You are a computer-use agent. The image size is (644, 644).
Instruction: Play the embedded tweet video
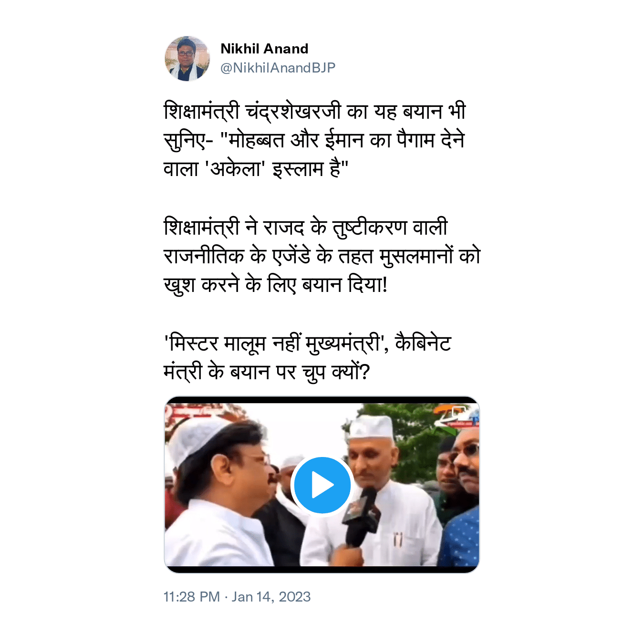(322, 485)
